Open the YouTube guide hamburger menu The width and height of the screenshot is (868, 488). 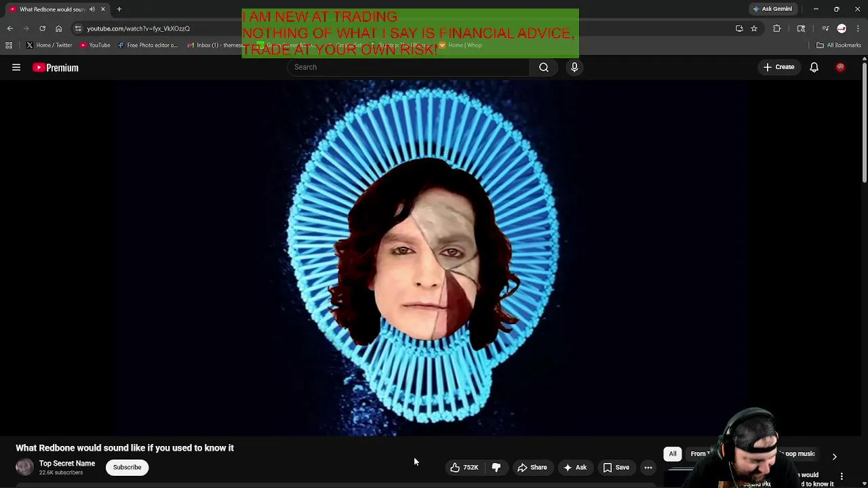click(x=16, y=68)
